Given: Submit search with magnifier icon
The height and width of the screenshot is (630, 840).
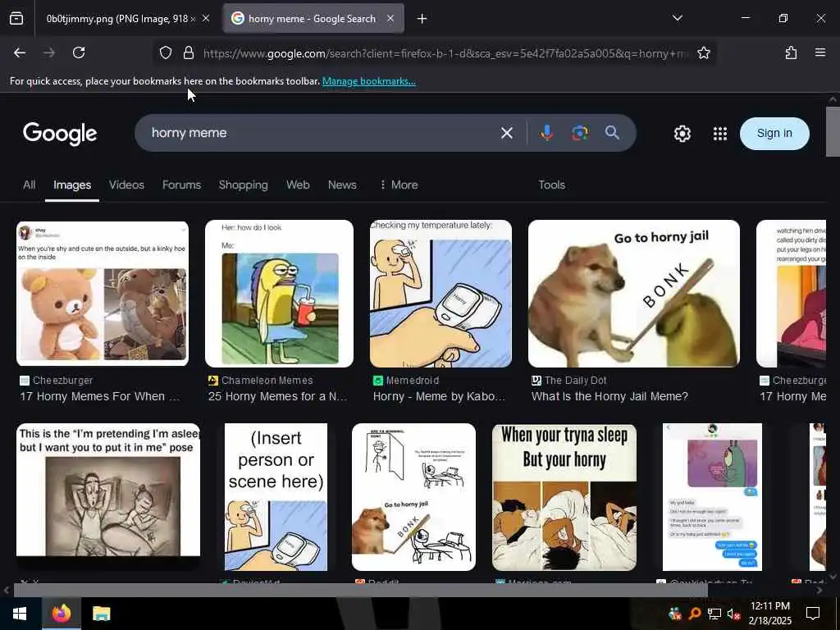Looking at the screenshot, I should pyautogui.click(x=612, y=133).
